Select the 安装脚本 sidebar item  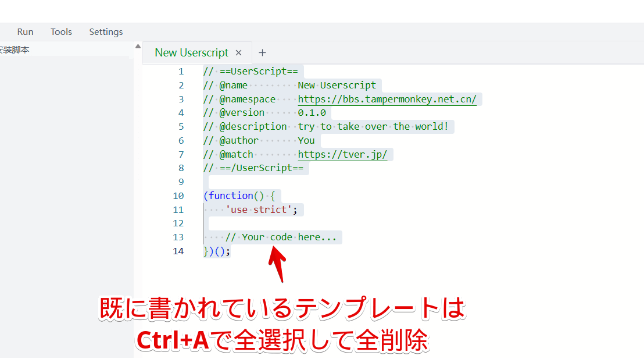pos(15,50)
